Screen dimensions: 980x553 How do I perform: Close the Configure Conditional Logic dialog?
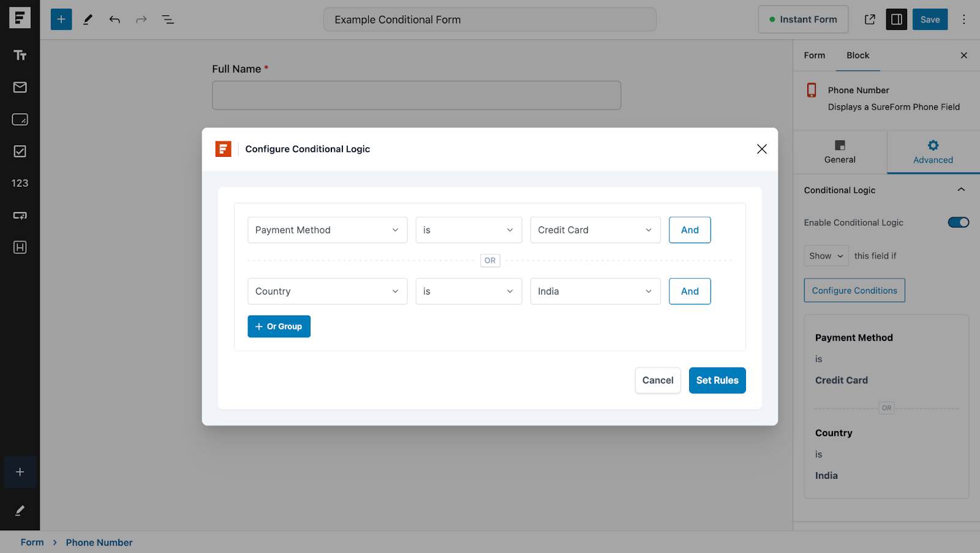(761, 149)
